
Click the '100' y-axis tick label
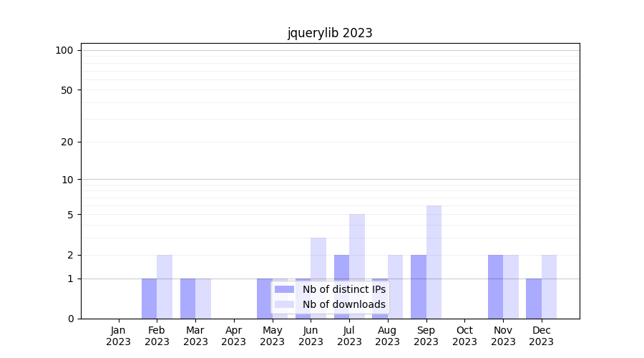coord(64,50)
